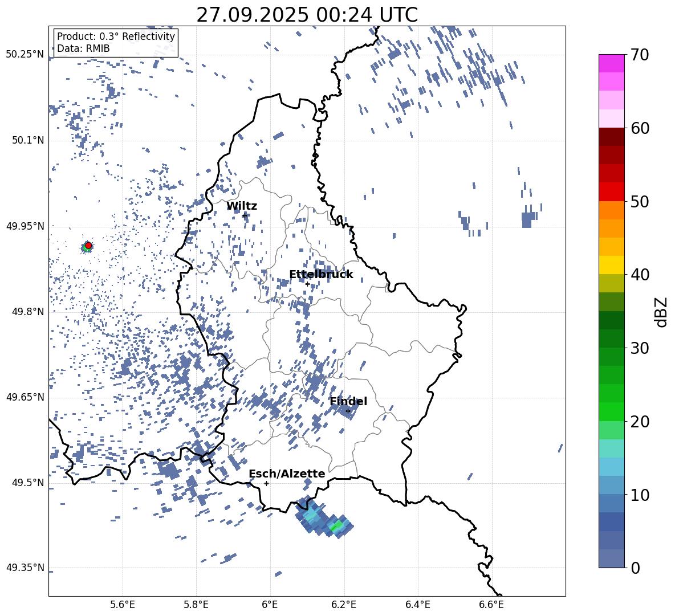This screenshot has height=616, width=675.
Task: Click the orange colorbar swatch below 50
Action: 611,210
